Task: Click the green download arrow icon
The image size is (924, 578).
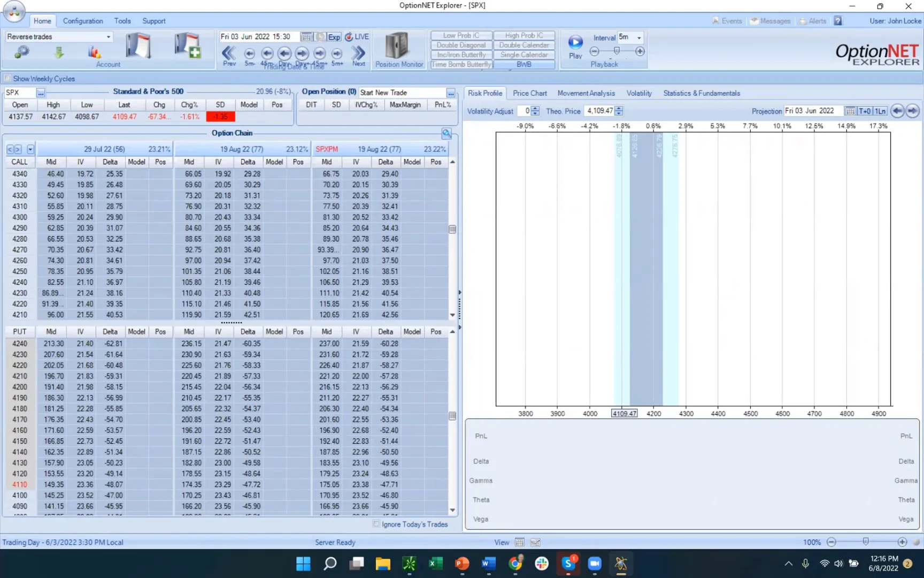Action: click(59, 52)
